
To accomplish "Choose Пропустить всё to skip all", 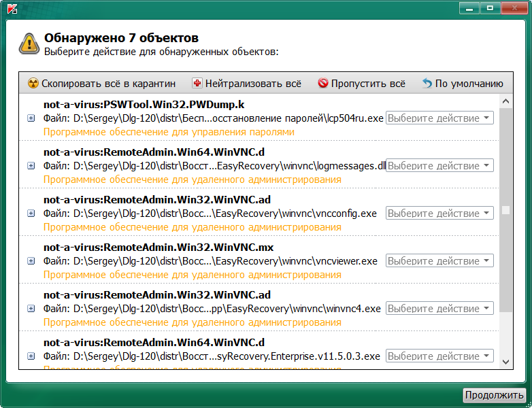I will [362, 84].
